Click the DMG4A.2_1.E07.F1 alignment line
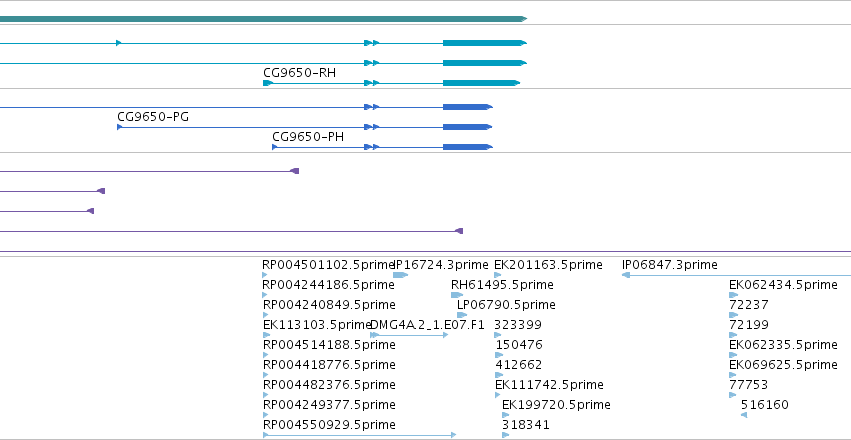This screenshot has width=851, height=440. (x=409, y=335)
